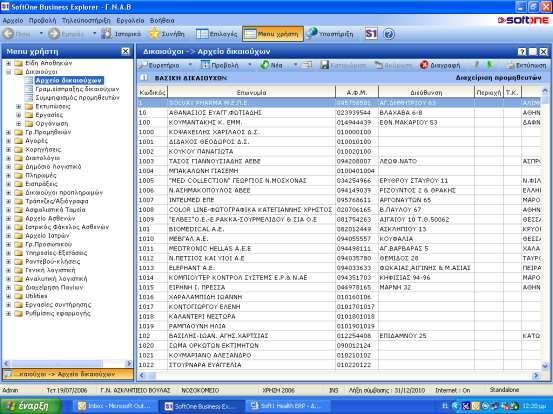This screenshot has height=414, width=553.
Task: Sort by the Επωνυμία column header
Action: (x=251, y=92)
